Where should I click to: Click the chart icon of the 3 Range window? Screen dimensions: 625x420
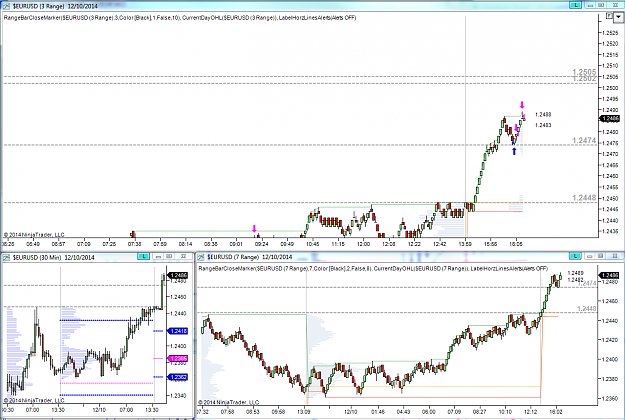(6, 6)
